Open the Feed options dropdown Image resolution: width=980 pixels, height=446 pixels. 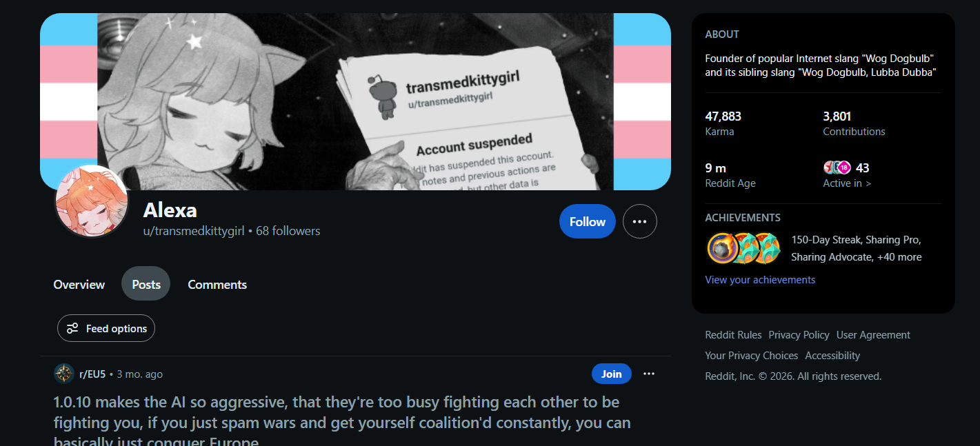pyautogui.click(x=106, y=329)
